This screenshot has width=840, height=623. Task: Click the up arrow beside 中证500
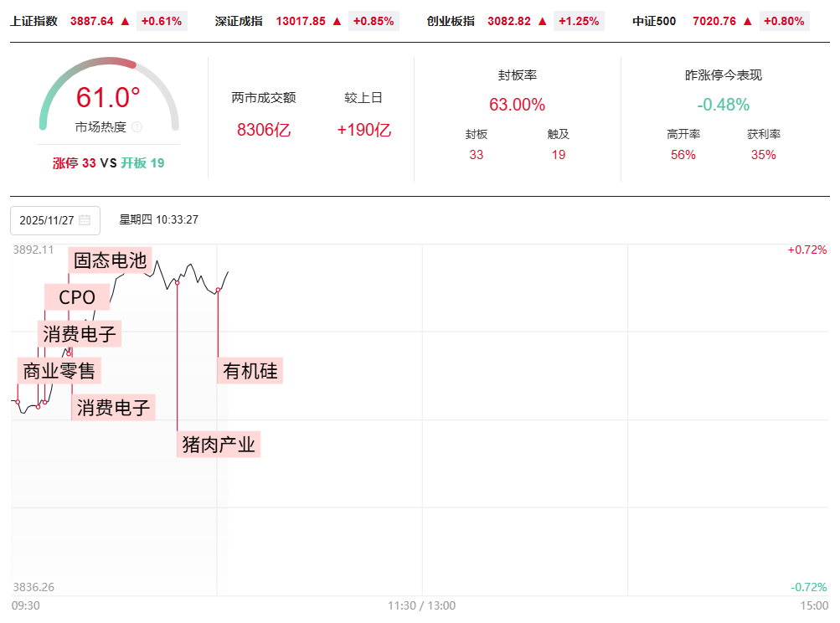tap(748, 21)
